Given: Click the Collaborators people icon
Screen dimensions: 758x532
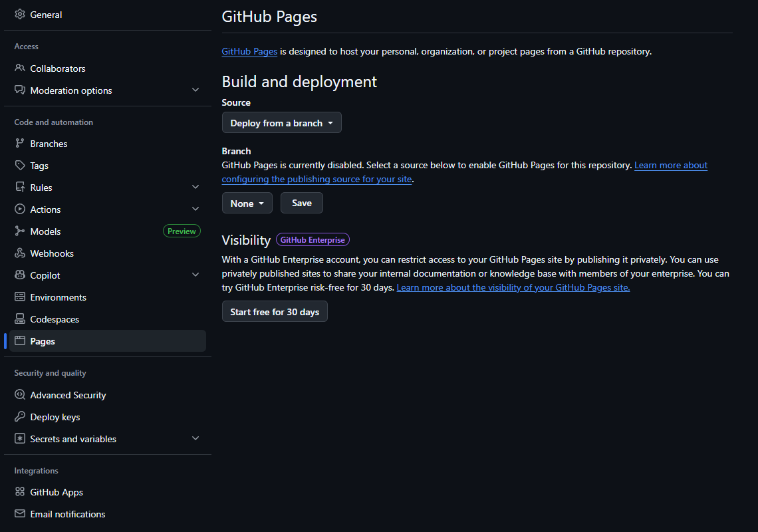Looking at the screenshot, I should click(x=20, y=68).
